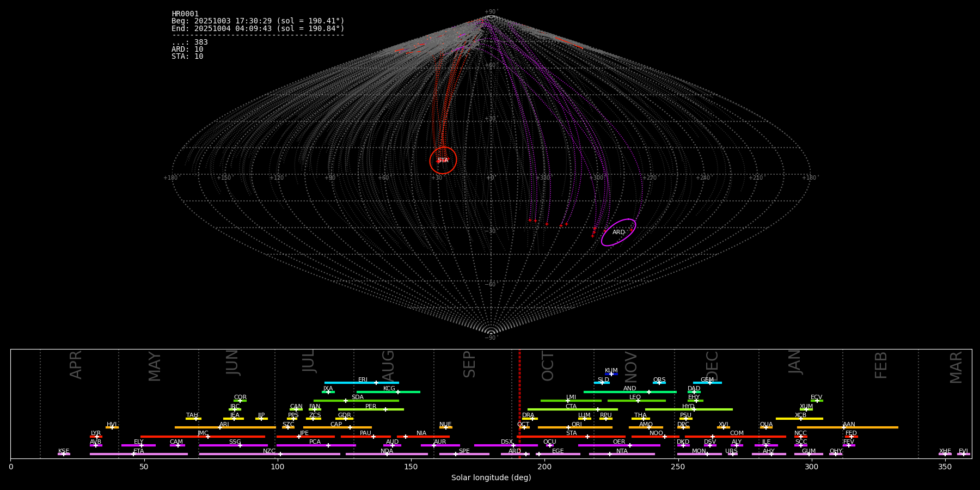Click the AAN orange shower bar
This screenshot has height=490, width=980.
click(847, 427)
